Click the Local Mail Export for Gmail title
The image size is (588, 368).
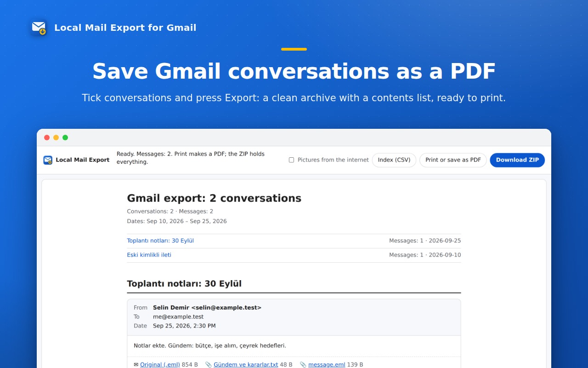[x=125, y=28]
